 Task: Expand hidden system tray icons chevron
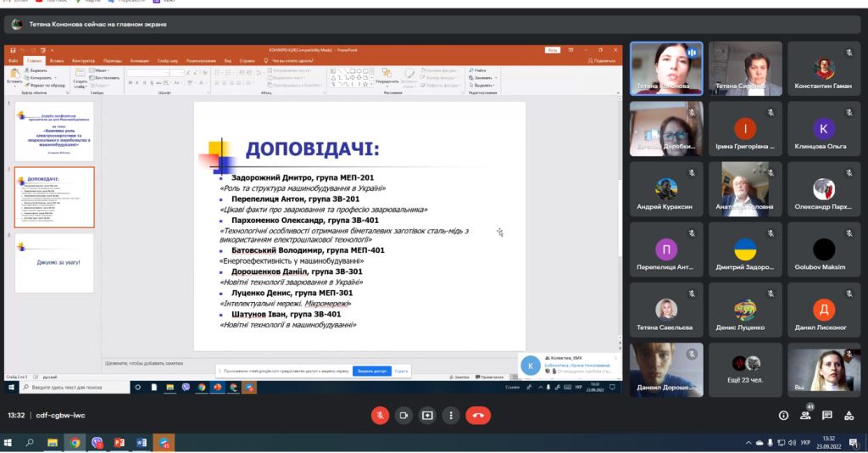(748, 443)
